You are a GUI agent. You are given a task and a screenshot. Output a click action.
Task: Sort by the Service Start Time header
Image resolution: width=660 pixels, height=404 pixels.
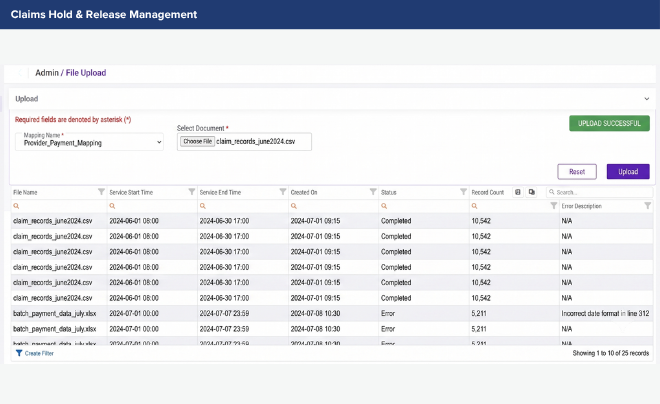(x=131, y=192)
